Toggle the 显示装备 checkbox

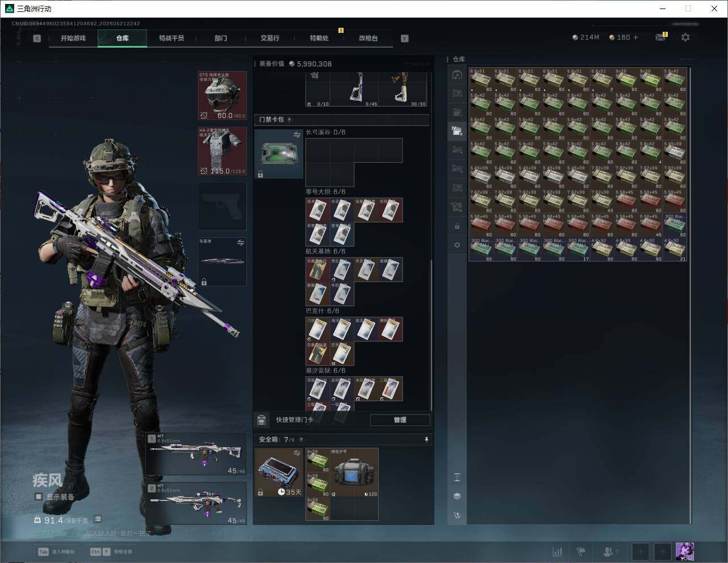pos(39,497)
